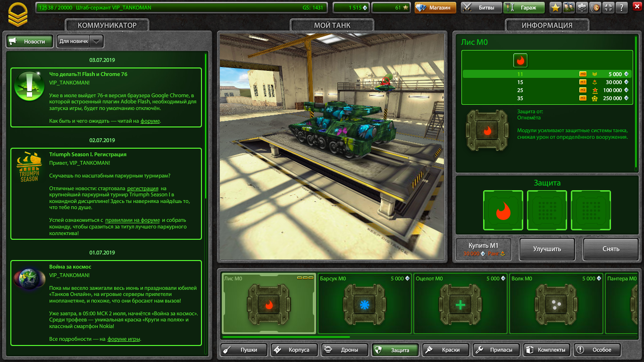Open правилами на форуме link
644x362 pixels.
click(133, 220)
